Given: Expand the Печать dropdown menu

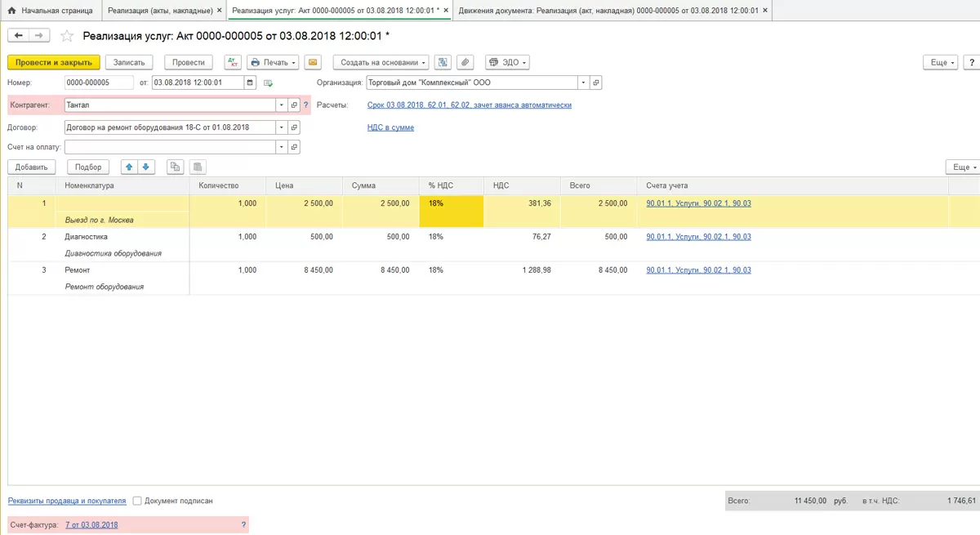Looking at the screenshot, I should pos(273,62).
